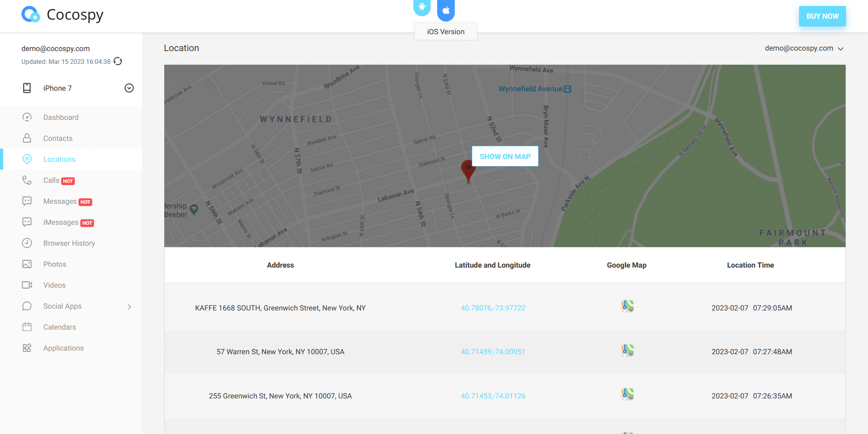Image resolution: width=868 pixels, height=434 pixels.
Task: Click address 255 Greenwich St, New York
Action: tap(280, 396)
